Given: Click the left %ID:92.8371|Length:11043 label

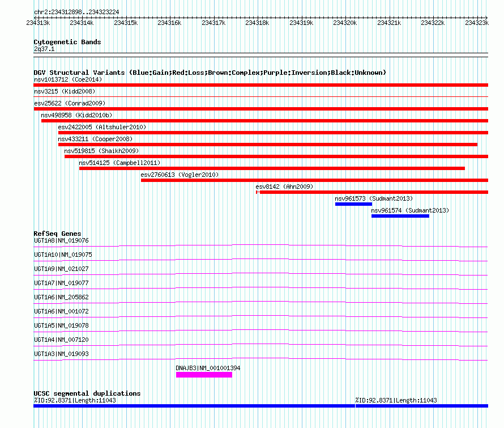Looking at the screenshot, I should coord(75,400).
